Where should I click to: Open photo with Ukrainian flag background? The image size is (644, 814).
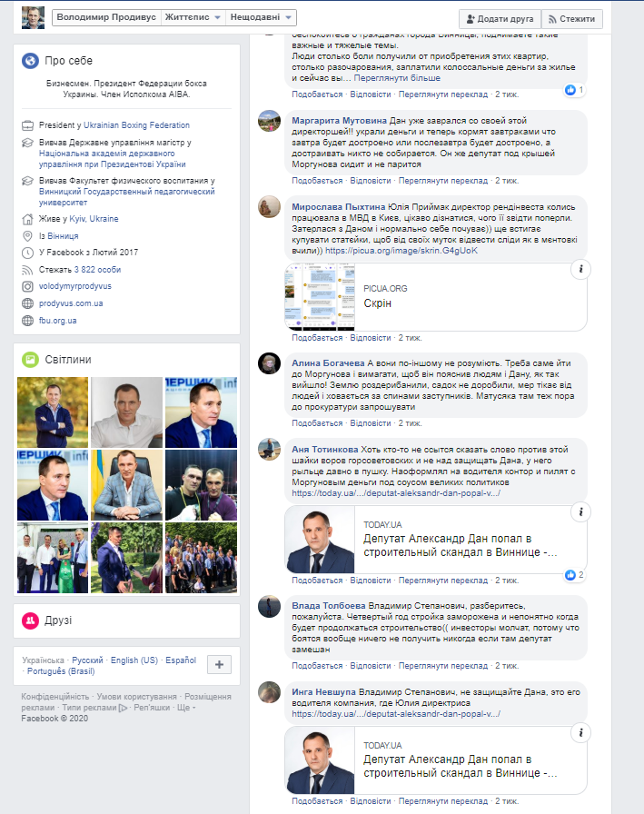(126, 485)
